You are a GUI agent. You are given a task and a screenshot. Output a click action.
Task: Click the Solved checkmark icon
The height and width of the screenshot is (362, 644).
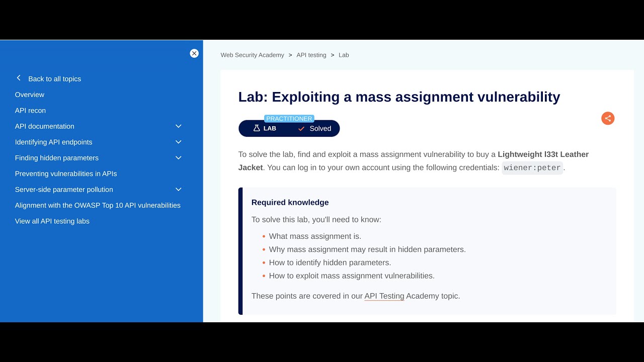click(x=301, y=129)
